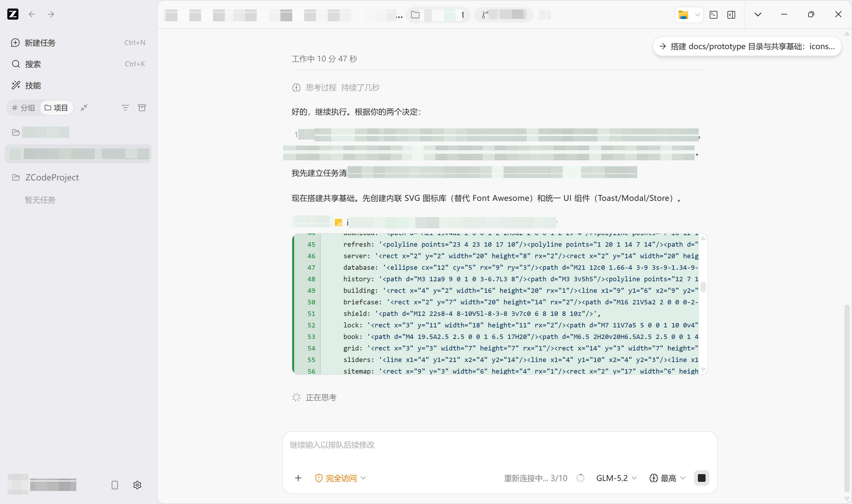Viewport: 852px width, 504px height.
Task: Toggle the side panel layout icon
Action: (x=731, y=14)
